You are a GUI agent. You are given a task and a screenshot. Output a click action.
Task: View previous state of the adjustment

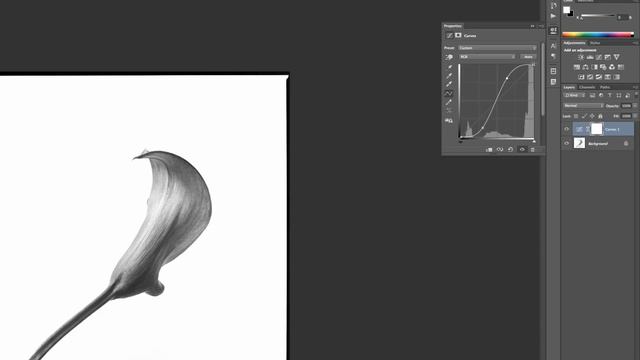point(500,150)
